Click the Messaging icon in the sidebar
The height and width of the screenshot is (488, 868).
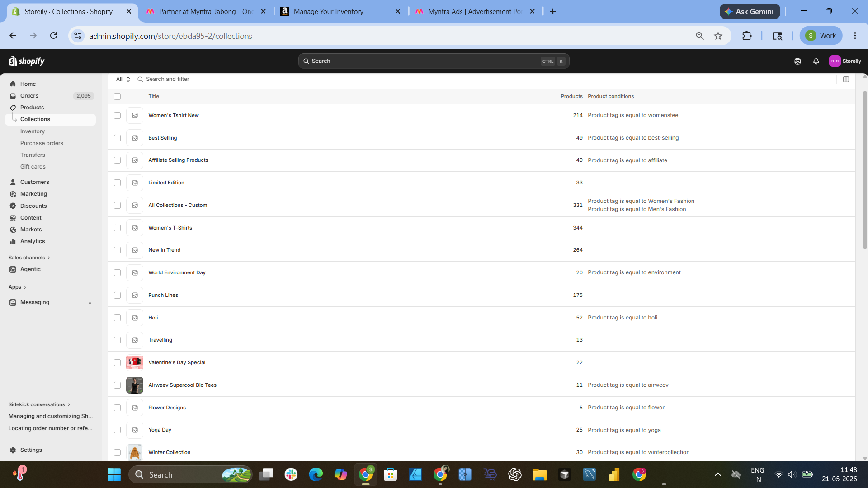click(x=13, y=302)
